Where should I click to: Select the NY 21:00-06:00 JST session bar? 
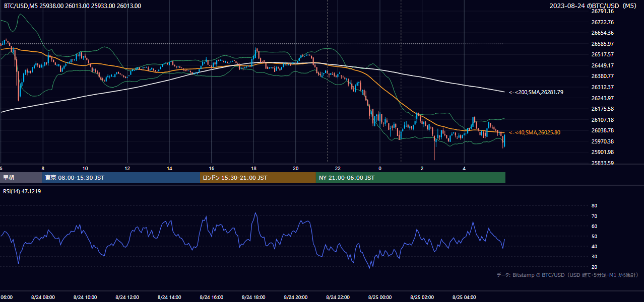coord(411,178)
